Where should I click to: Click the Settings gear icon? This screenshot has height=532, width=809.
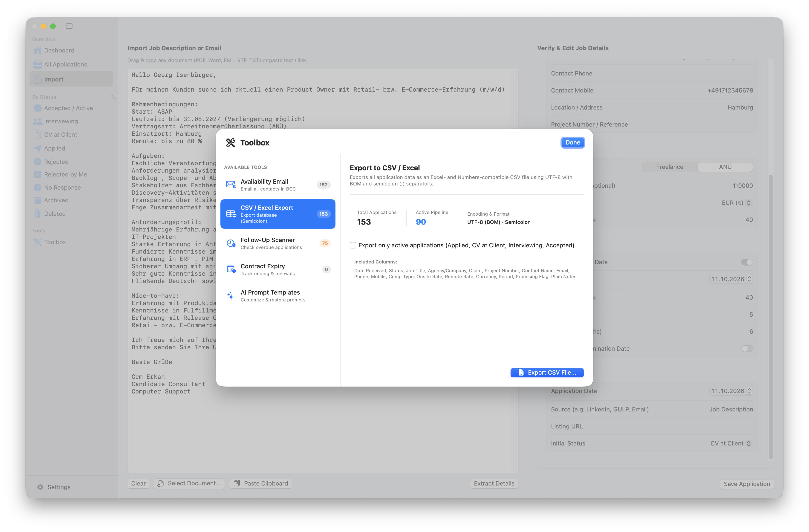pyautogui.click(x=40, y=487)
